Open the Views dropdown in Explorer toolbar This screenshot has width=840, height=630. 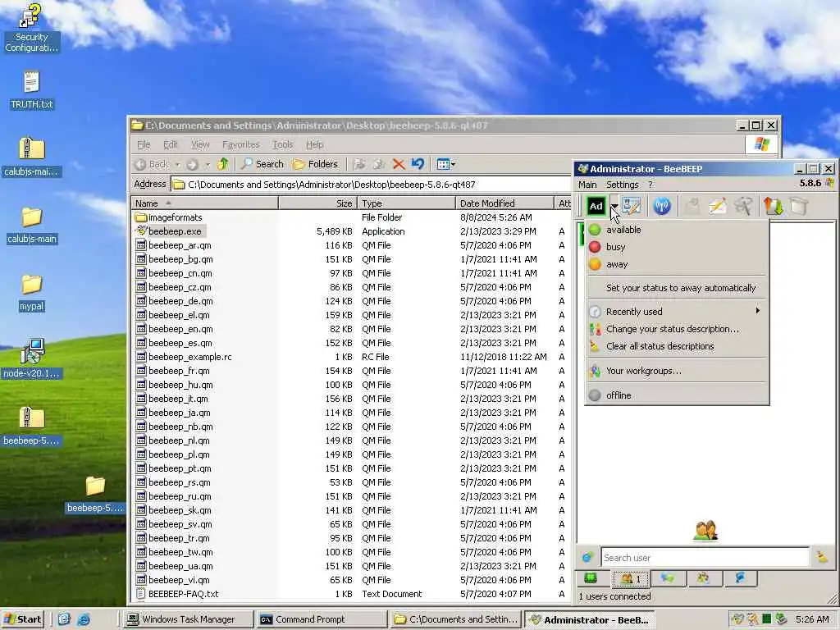445,164
